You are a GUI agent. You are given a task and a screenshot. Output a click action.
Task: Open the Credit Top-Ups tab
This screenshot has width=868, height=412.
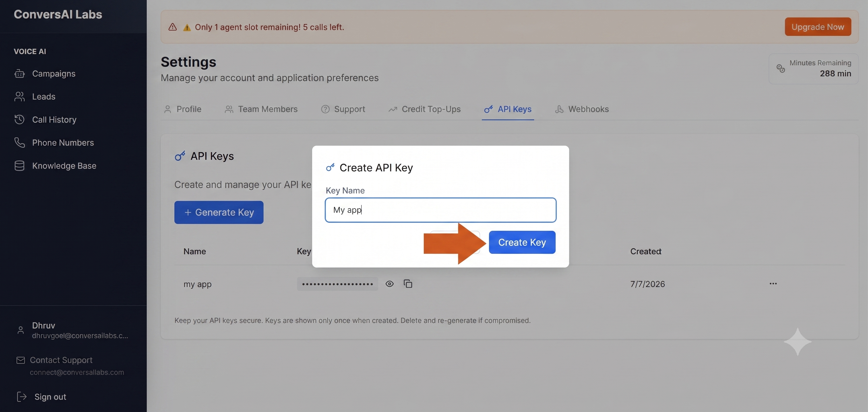click(x=425, y=109)
